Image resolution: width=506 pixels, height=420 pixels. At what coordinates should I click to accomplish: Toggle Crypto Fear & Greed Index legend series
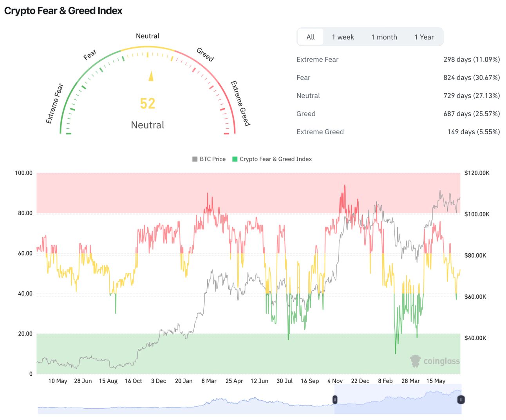(x=272, y=159)
